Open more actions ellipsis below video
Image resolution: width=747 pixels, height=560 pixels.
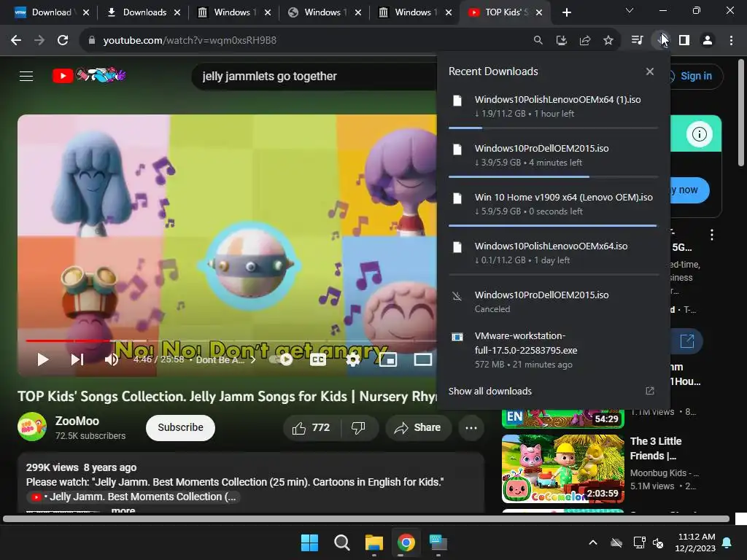pyautogui.click(x=471, y=427)
